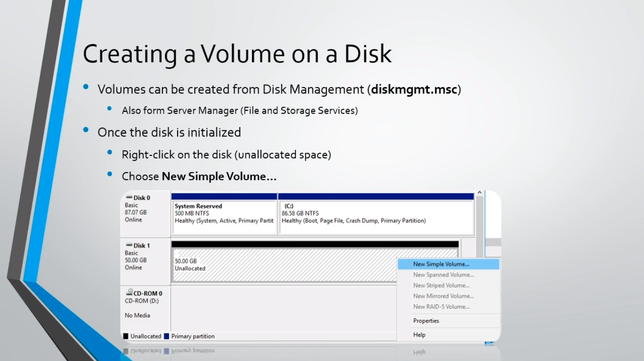Click the blue Primary partition legend square
This screenshot has height=361, width=644.
pos(166,336)
